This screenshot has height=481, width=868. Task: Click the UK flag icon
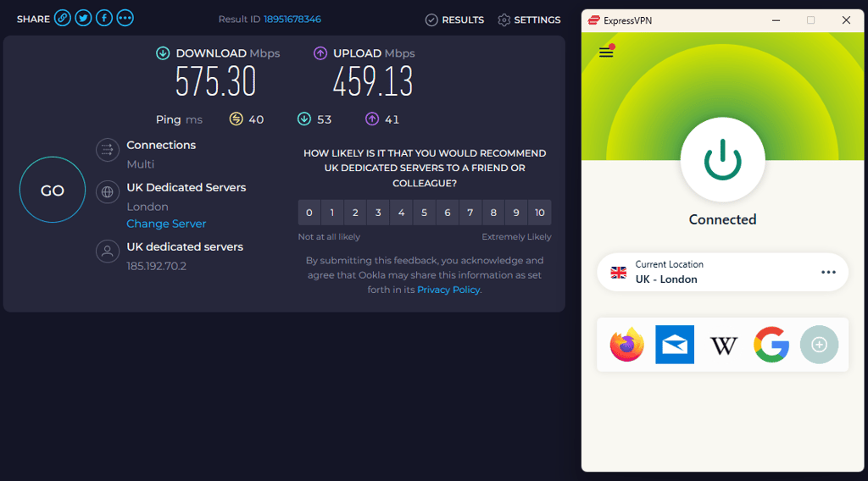tap(618, 272)
